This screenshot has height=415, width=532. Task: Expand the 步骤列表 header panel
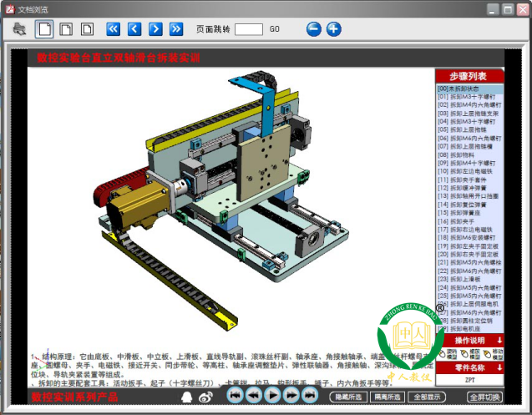pyautogui.click(x=468, y=75)
